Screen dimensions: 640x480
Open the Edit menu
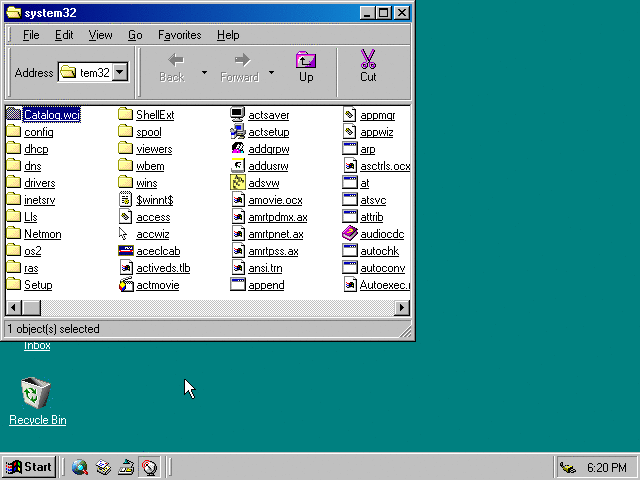[x=64, y=35]
